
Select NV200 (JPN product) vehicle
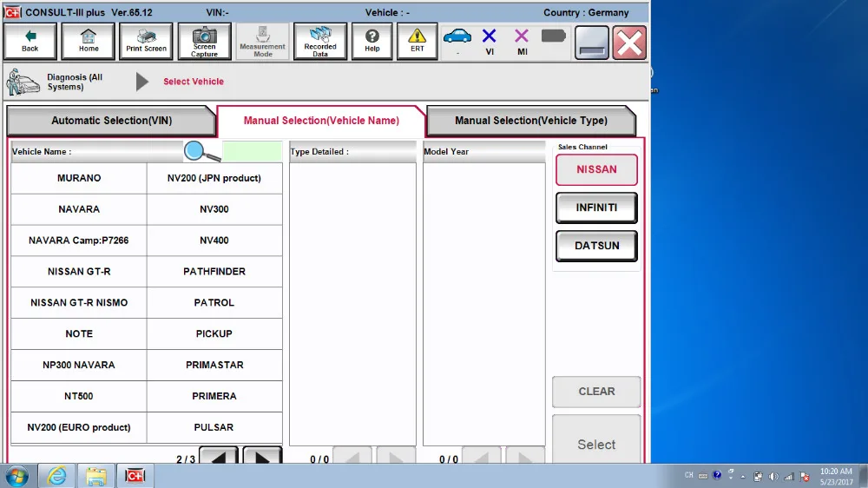[214, 178]
